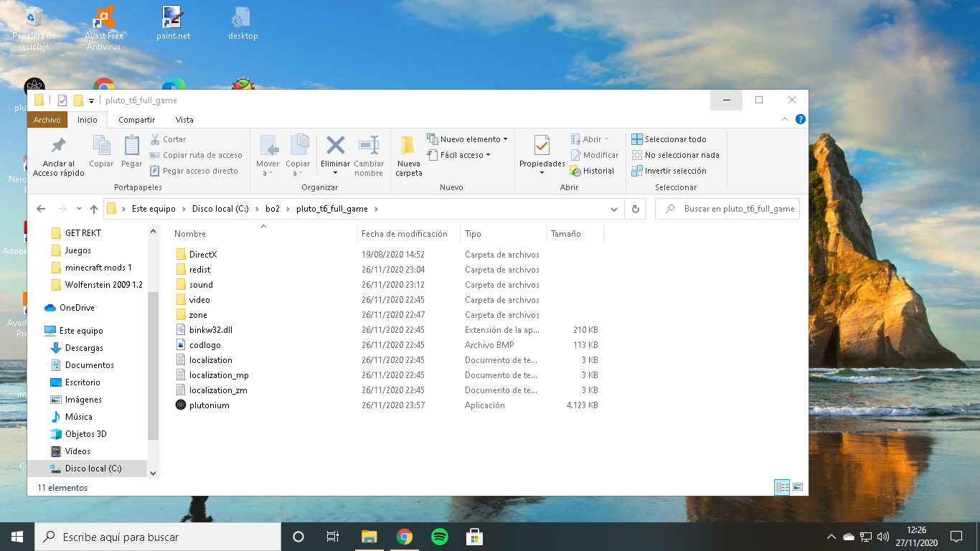
Task: Click the Propiedades icon
Action: pos(542,146)
